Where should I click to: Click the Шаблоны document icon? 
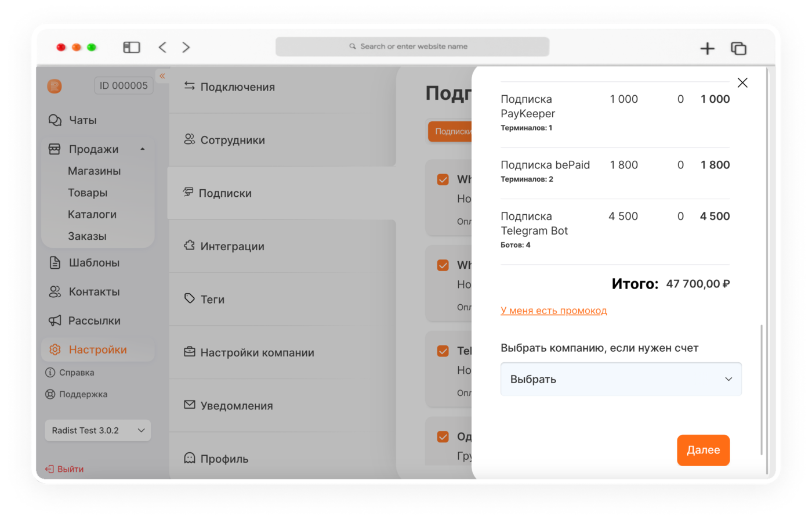tap(55, 263)
